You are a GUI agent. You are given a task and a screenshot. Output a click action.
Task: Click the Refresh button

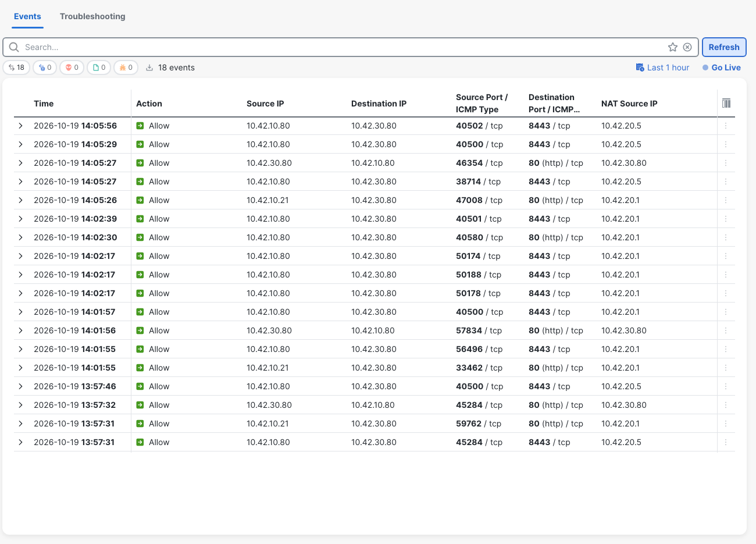click(724, 47)
